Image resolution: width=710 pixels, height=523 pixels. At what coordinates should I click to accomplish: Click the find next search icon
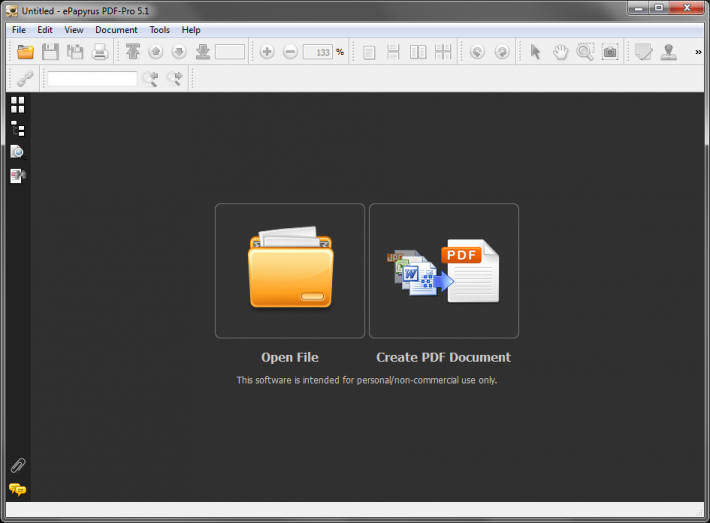174,79
